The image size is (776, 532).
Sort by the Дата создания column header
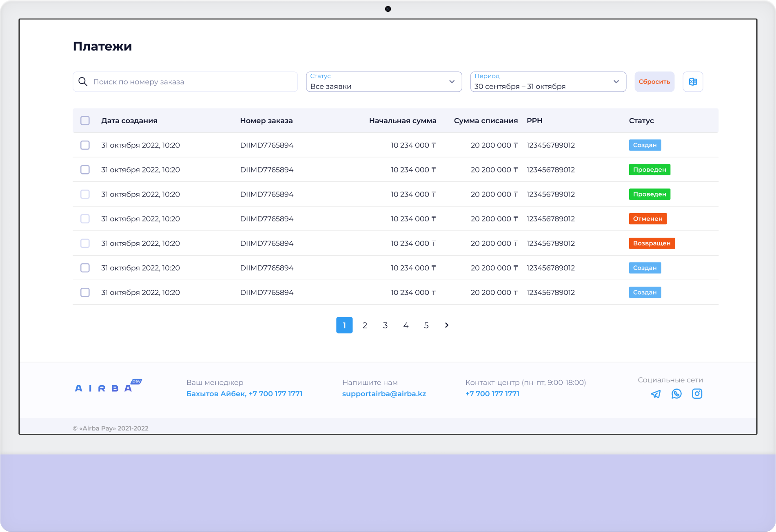click(x=129, y=121)
